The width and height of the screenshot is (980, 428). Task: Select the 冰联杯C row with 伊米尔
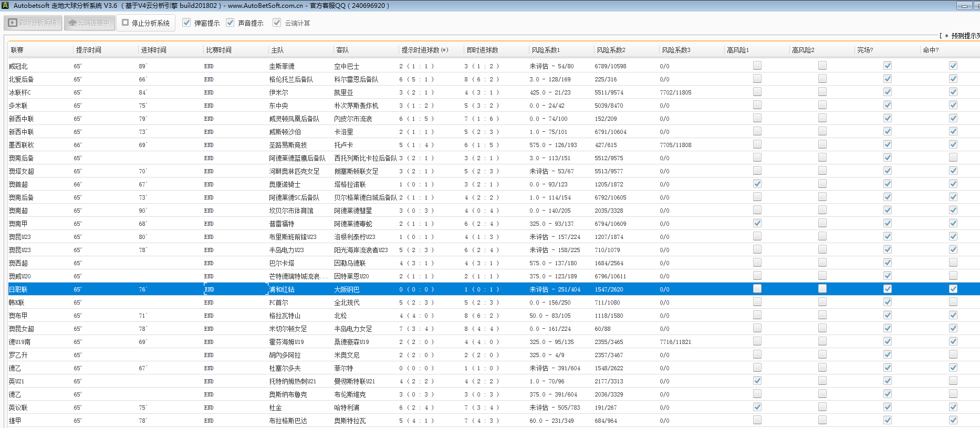(278, 92)
